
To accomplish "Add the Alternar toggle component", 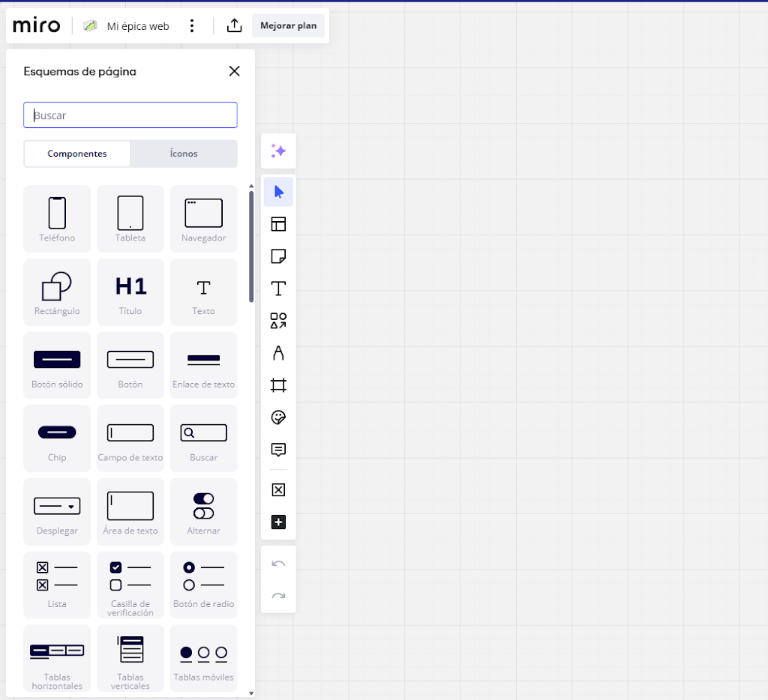I will [203, 511].
